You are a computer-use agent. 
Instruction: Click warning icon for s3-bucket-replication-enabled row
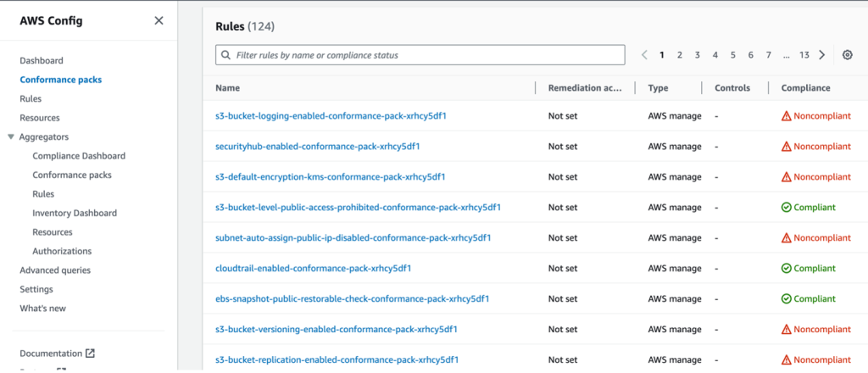786,359
